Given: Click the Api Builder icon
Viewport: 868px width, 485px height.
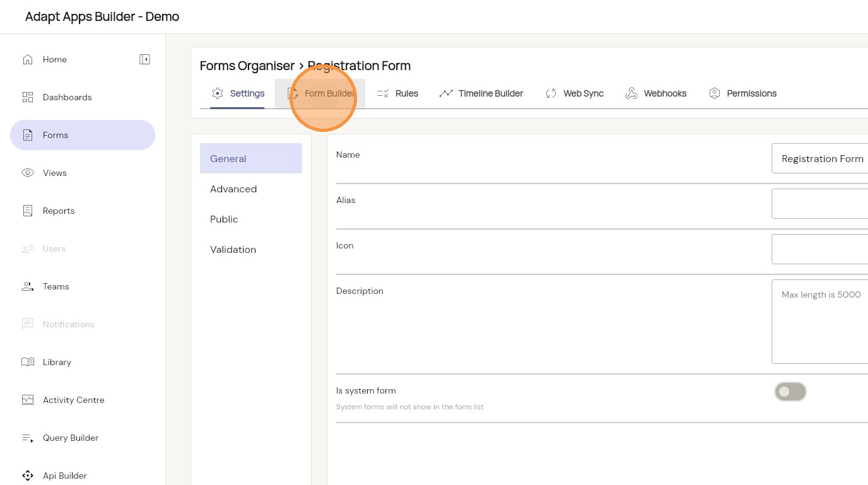Looking at the screenshot, I should coord(28,476).
